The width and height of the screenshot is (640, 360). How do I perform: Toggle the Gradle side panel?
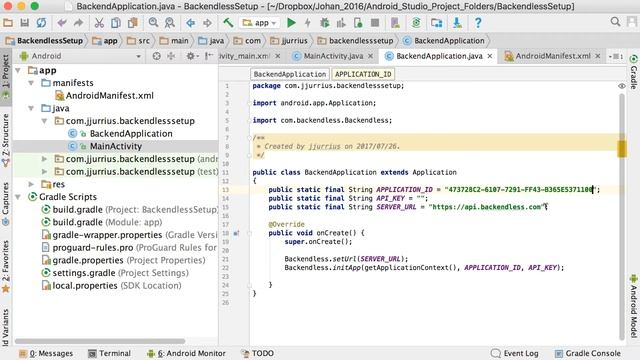(x=633, y=72)
